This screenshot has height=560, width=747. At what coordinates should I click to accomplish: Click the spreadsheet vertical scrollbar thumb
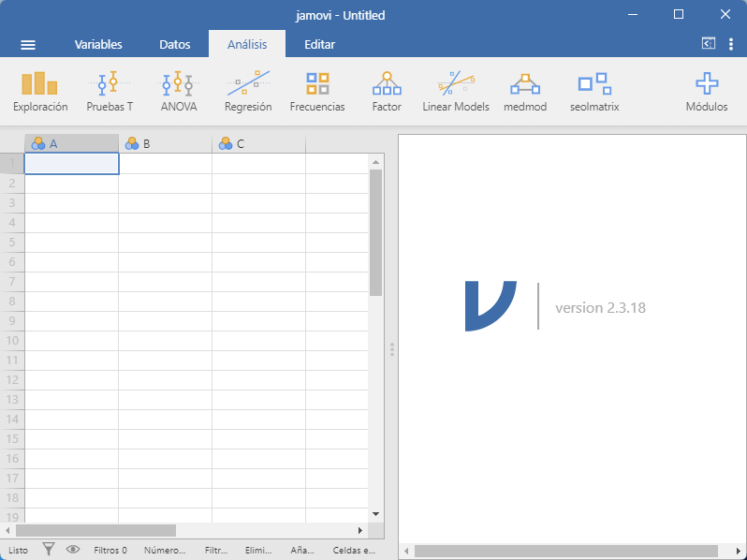[x=375, y=232]
